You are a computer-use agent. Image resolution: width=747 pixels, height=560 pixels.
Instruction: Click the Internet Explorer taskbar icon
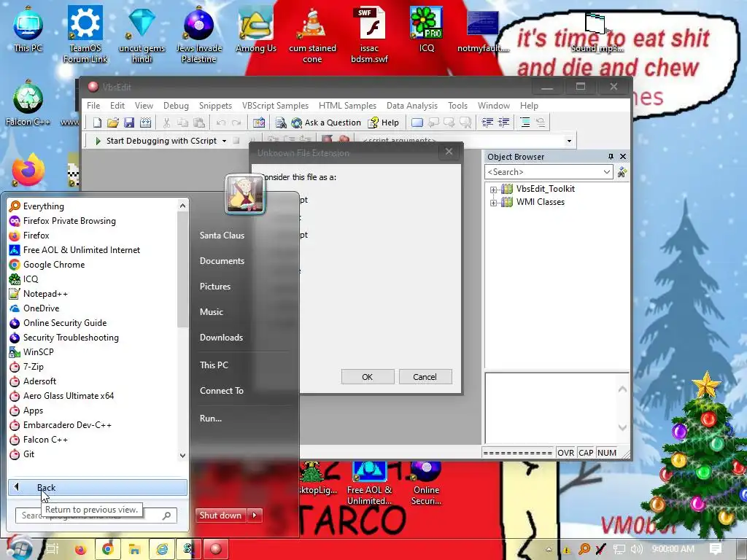[162, 549]
